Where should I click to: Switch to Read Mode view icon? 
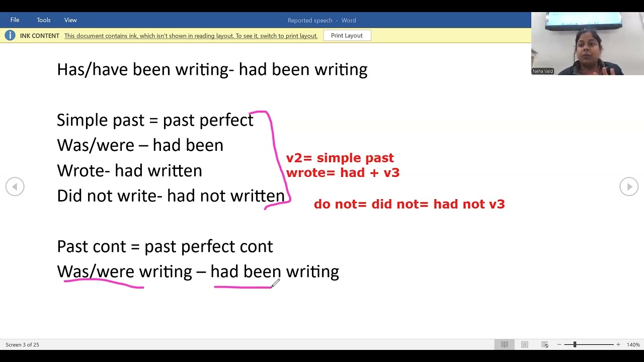pos(504,344)
